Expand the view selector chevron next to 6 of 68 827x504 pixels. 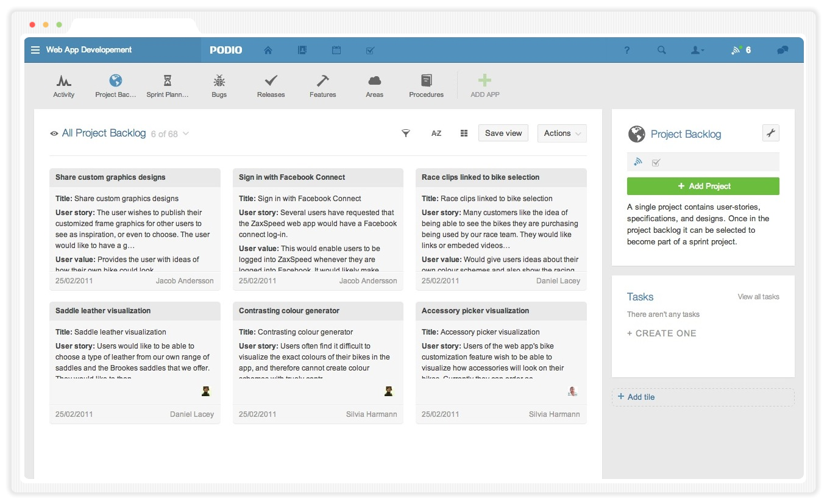click(186, 133)
